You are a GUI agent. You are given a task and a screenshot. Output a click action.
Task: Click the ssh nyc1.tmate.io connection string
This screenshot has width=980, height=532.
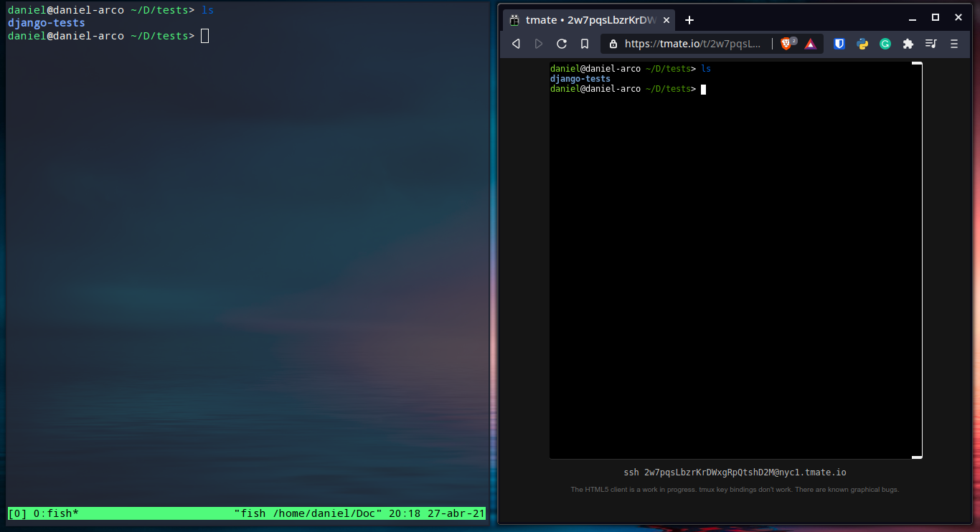tap(735, 472)
